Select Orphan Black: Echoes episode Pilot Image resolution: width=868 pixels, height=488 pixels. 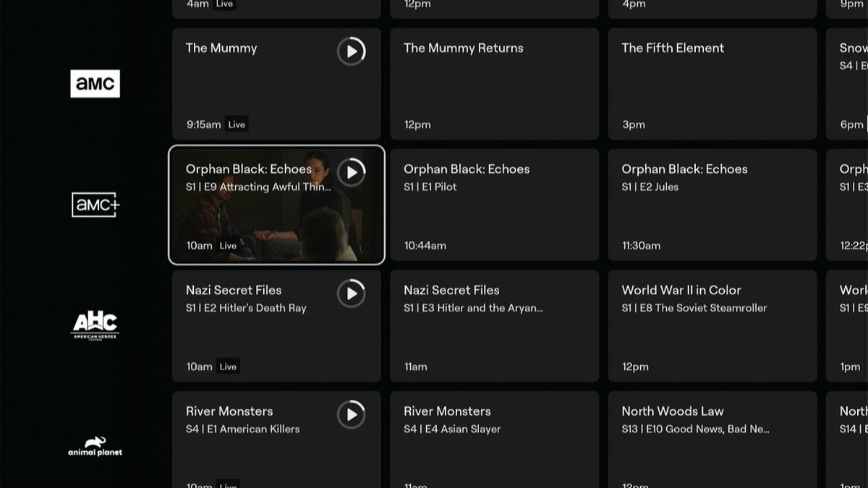click(494, 205)
